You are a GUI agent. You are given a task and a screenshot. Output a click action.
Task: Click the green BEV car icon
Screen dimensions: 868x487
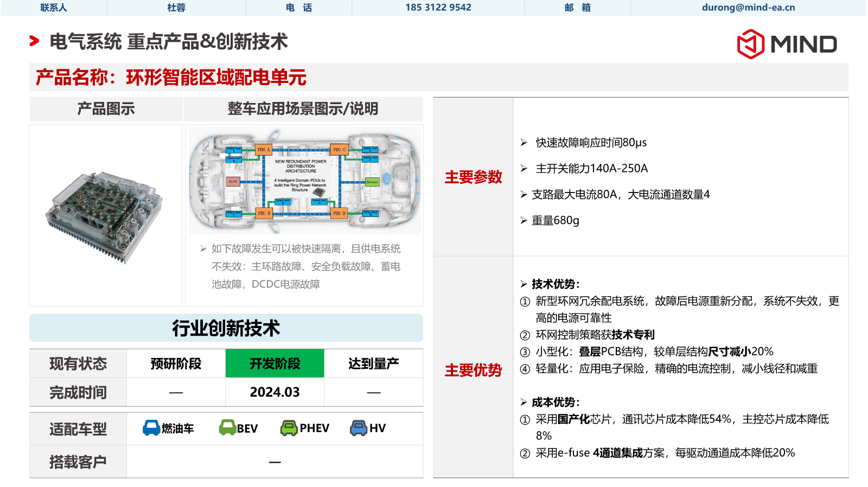(x=227, y=428)
